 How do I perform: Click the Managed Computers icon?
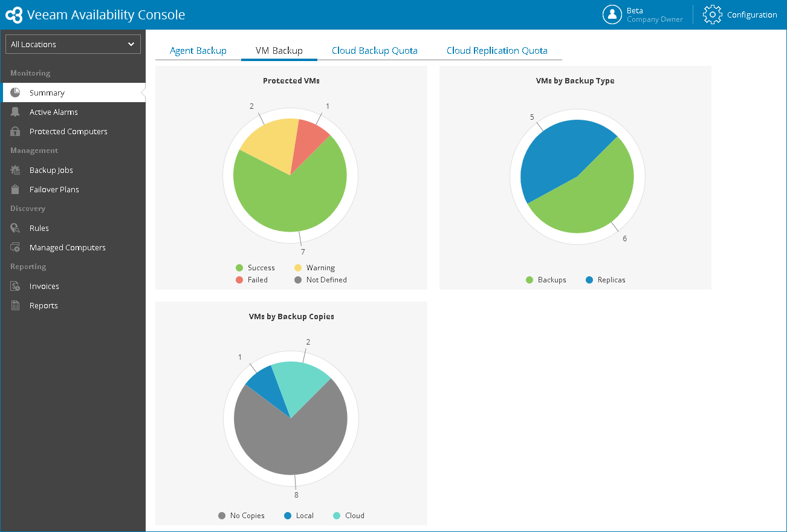point(16,247)
